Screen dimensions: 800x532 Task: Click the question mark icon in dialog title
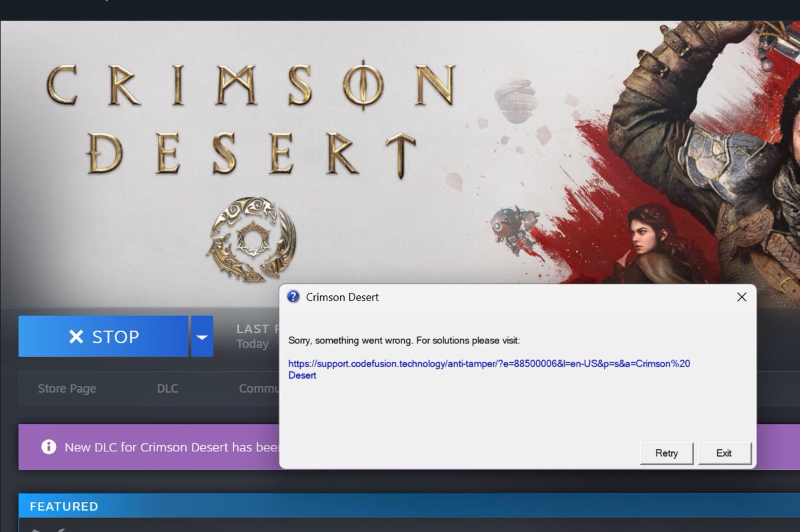point(293,297)
